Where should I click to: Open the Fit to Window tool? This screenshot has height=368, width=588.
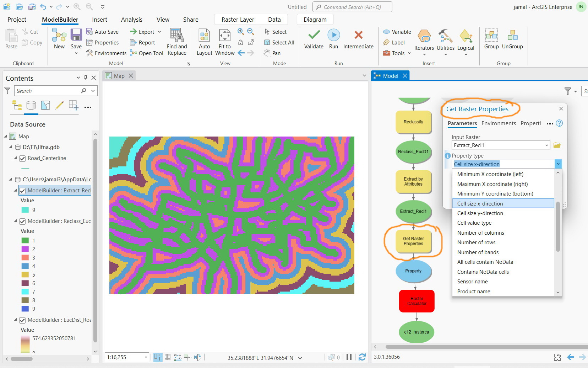pos(224,39)
